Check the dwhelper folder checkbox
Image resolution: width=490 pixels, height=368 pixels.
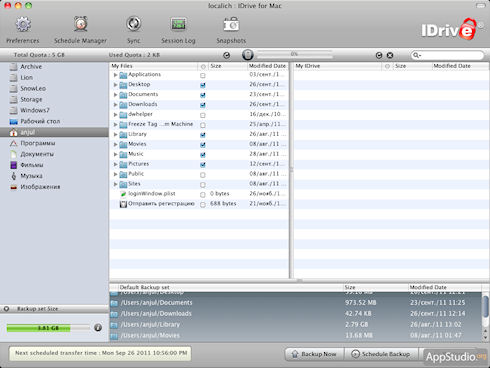pos(203,115)
